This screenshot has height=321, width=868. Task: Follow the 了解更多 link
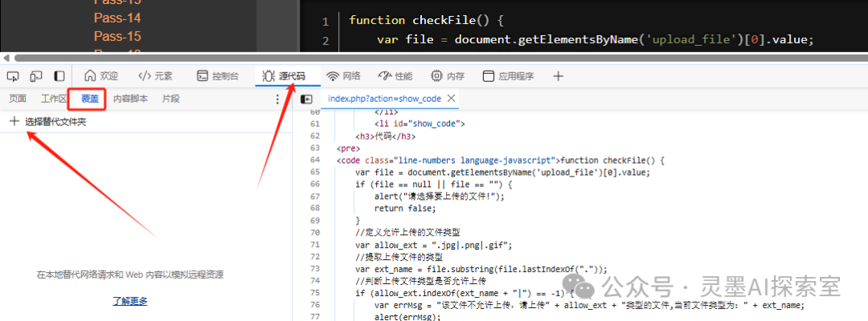[130, 301]
